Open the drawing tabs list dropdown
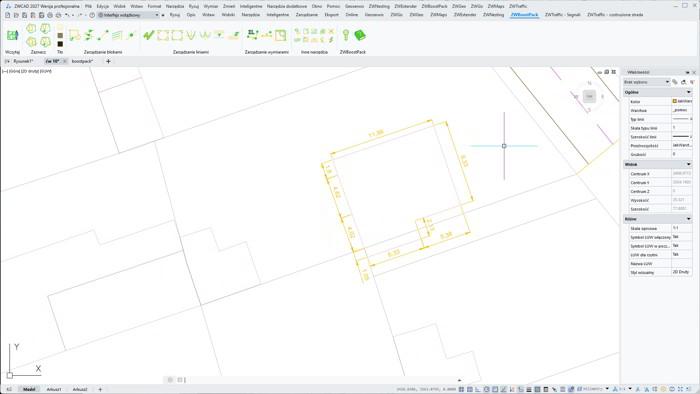This screenshot has height=394, width=700. pos(7,61)
